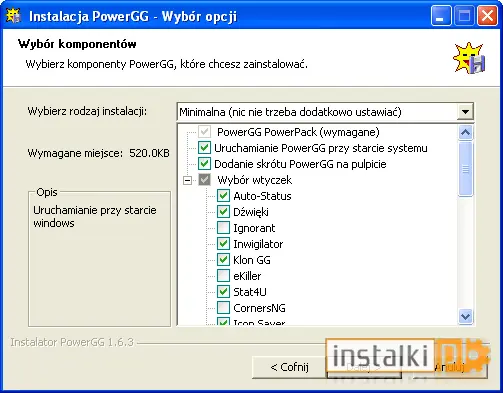Uncheck the Stat4U plugin checkbox
503x393 pixels.
(x=223, y=292)
